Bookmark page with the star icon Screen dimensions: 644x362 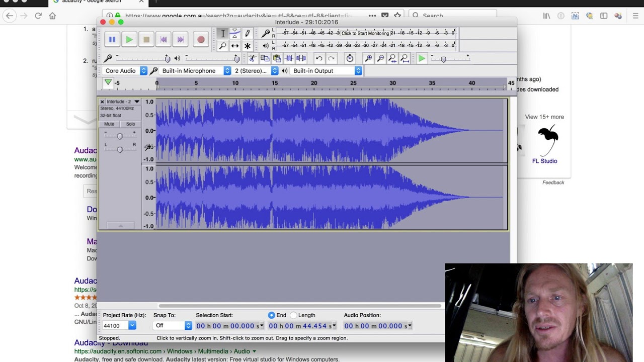(397, 16)
